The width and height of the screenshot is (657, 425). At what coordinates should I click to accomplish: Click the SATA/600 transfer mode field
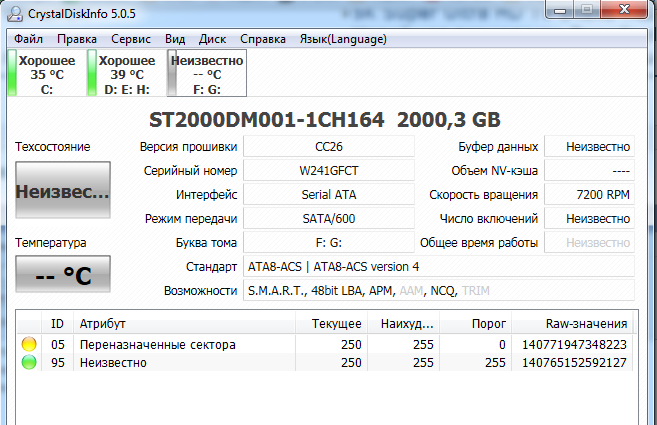329,218
